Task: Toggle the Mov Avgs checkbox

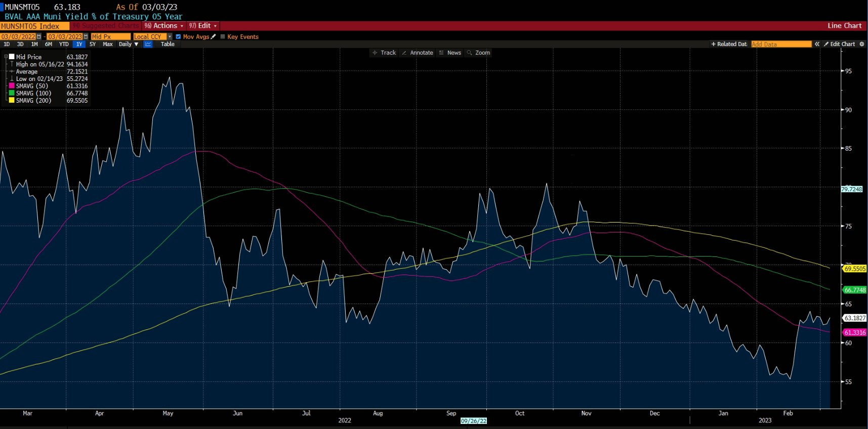Action: [178, 36]
